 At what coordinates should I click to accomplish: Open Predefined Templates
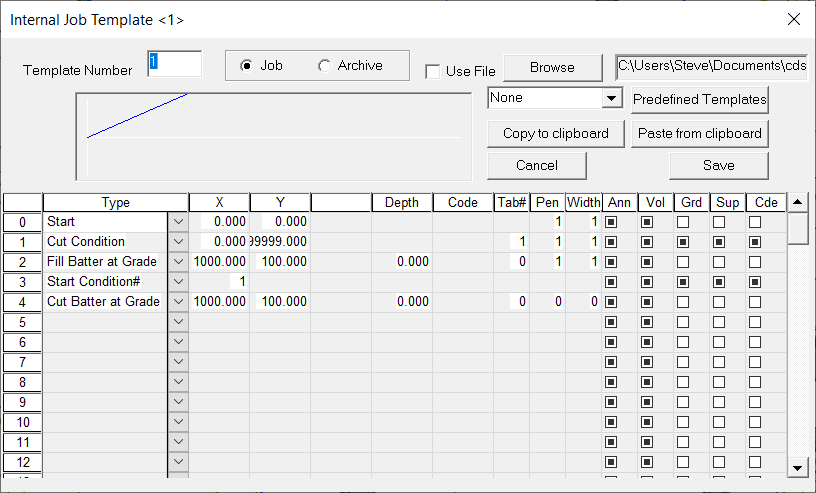click(x=699, y=99)
